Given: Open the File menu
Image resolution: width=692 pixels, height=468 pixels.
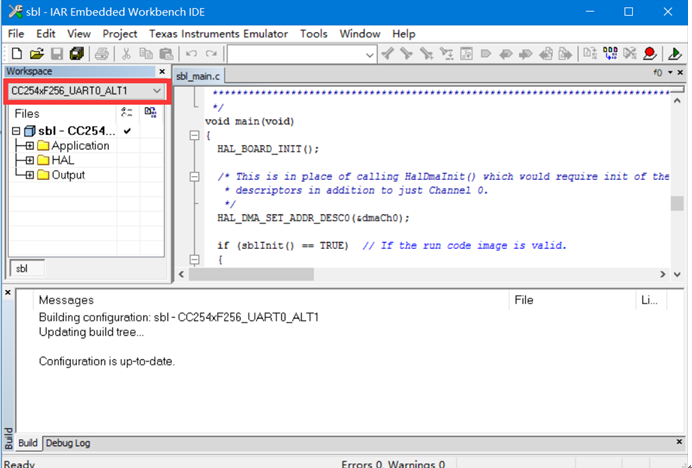Looking at the screenshot, I should (16, 34).
